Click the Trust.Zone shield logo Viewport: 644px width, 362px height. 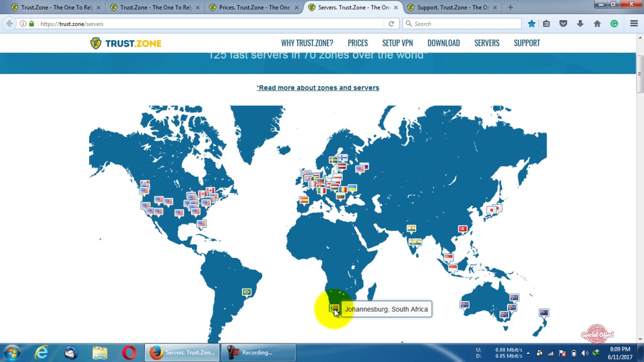point(96,43)
